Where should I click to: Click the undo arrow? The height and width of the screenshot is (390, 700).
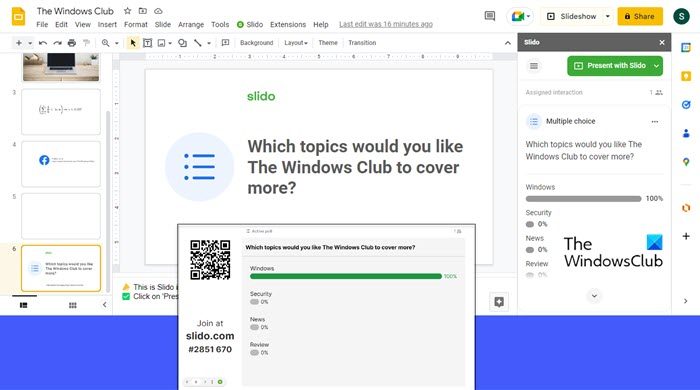[x=43, y=43]
